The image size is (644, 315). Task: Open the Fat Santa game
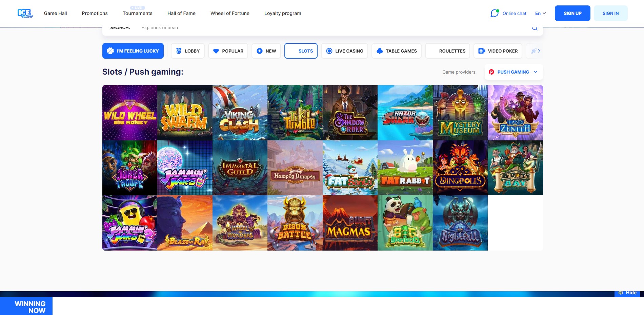[x=350, y=168]
